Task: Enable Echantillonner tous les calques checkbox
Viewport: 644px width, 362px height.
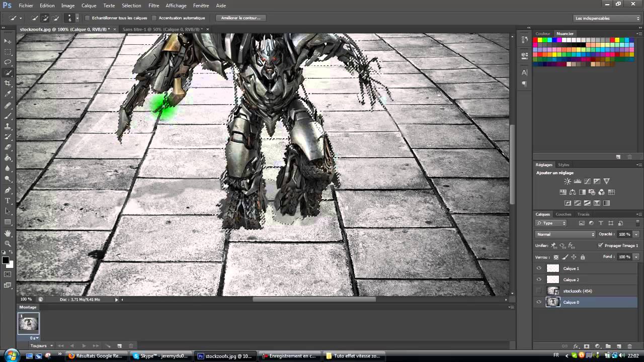Action: [x=87, y=18]
